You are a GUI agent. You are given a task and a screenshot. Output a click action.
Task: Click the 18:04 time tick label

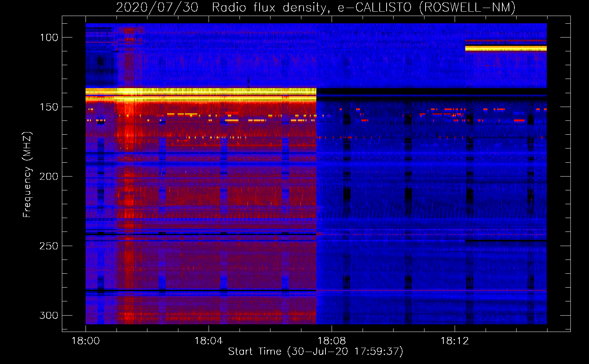(209, 341)
